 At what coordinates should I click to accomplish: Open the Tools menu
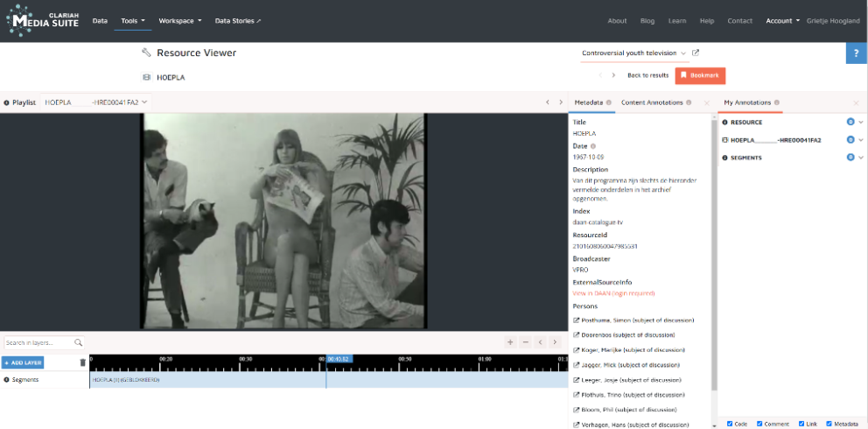tap(133, 20)
